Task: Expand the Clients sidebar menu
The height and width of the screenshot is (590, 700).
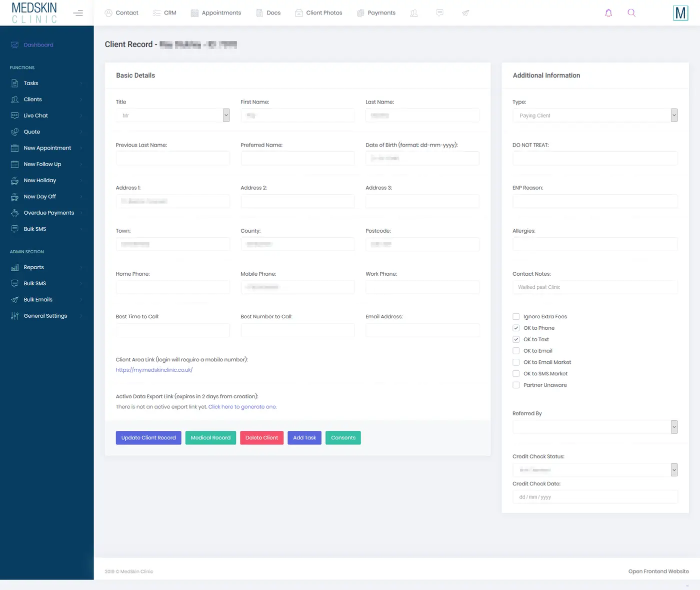Action: point(46,100)
